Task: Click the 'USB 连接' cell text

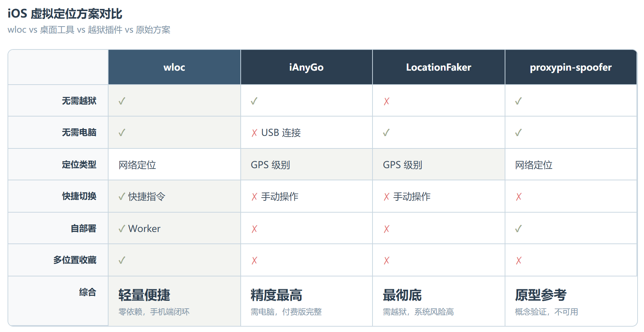Action: pyautogui.click(x=281, y=133)
